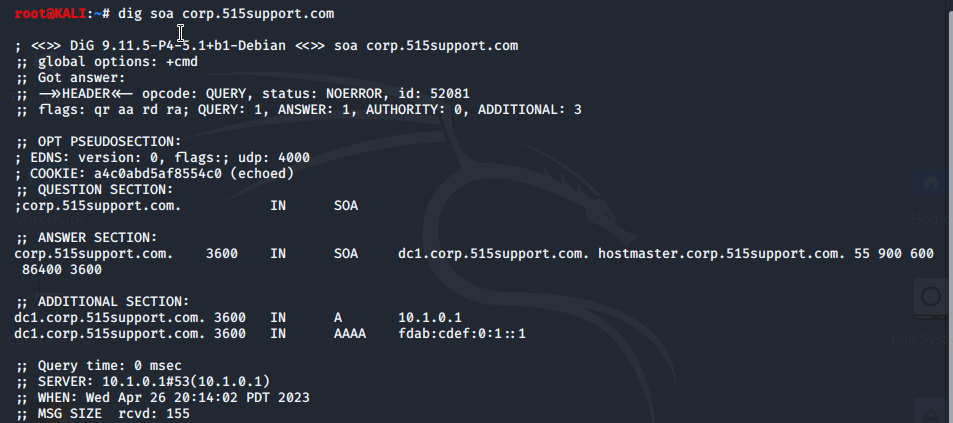The height and width of the screenshot is (423, 953).
Task: Click the faint wireshark desktop label
Action: coord(50,219)
